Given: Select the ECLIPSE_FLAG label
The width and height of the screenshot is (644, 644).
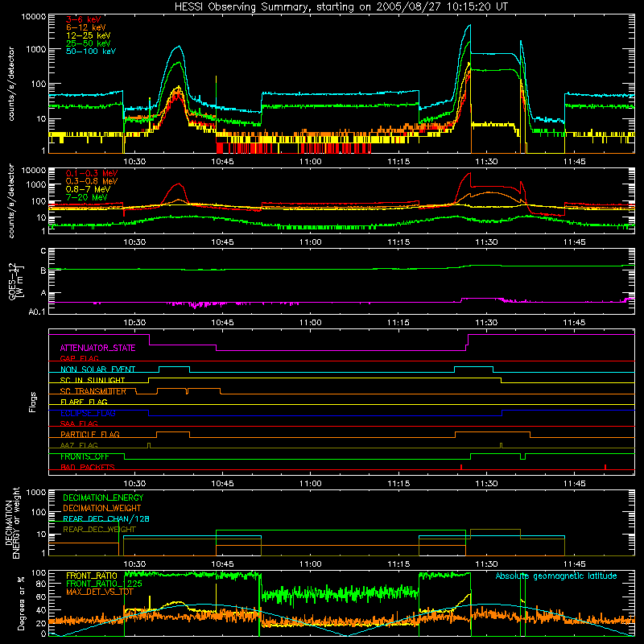Looking at the screenshot, I should click(x=88, y=413).
